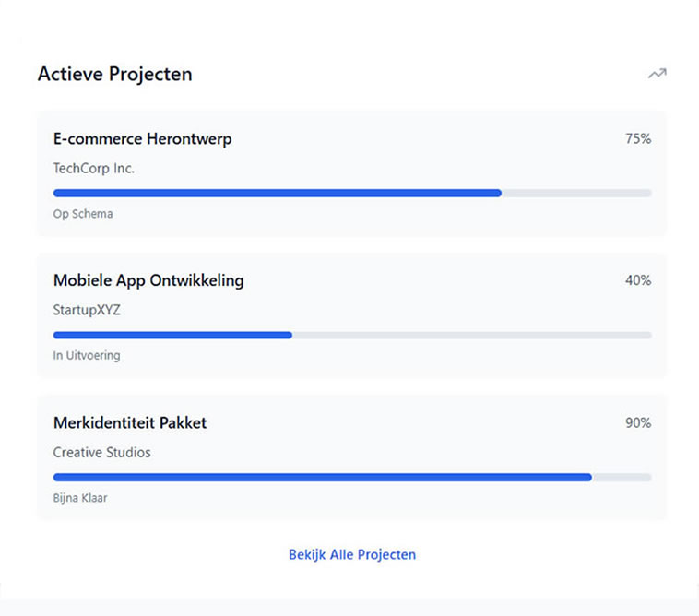
Task: Click the TechCorp Inc. client name
Action: [94, 169]
